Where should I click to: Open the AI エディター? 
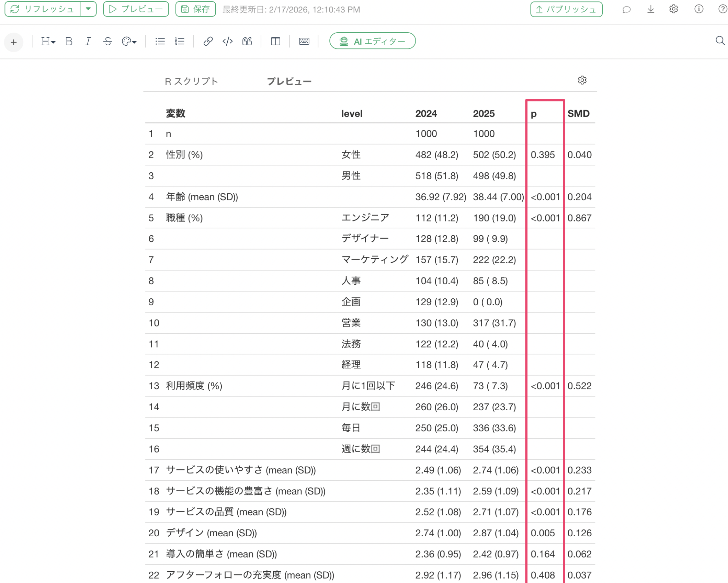click(372, 41)
